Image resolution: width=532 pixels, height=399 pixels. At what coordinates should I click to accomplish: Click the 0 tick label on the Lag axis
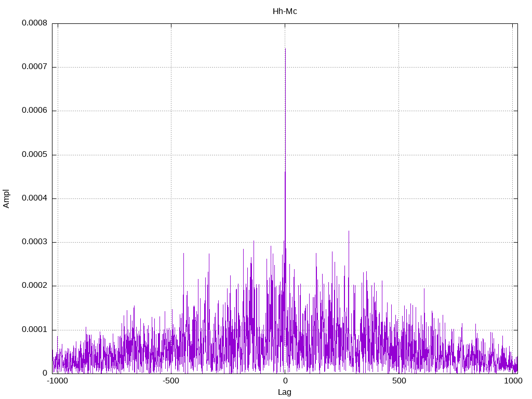(285, 381)
